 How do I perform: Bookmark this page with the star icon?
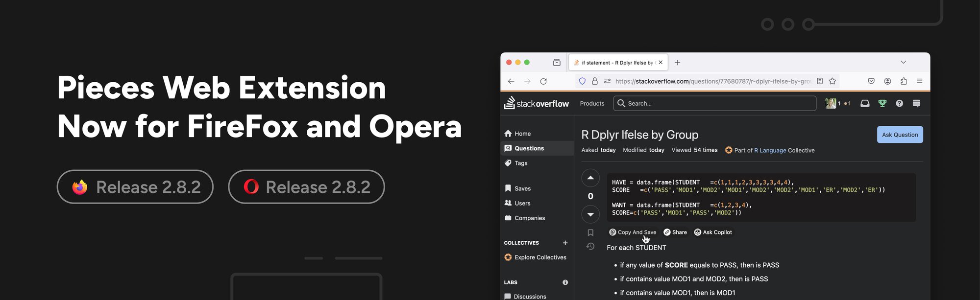(833, 81)
